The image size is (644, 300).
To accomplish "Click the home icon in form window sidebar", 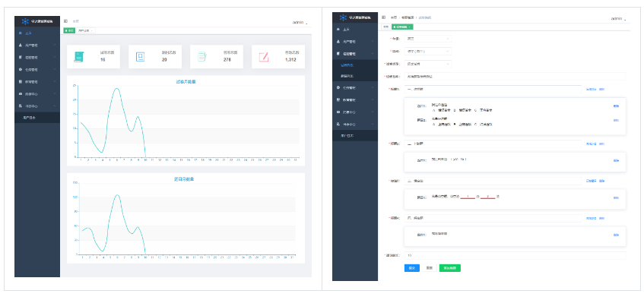I will pos(338,30).
